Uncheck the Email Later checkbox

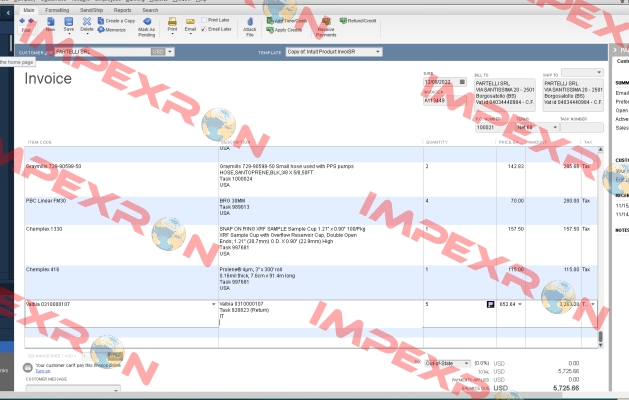point(204,29)
